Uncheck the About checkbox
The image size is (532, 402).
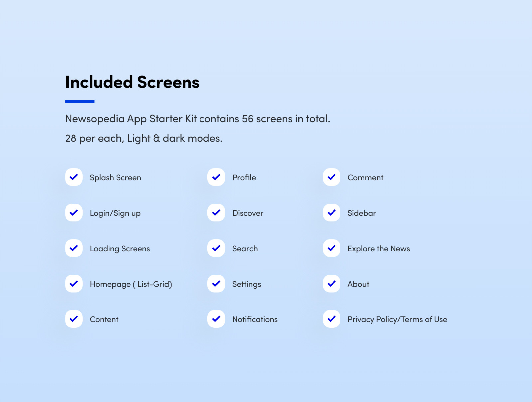click(332, 284)
